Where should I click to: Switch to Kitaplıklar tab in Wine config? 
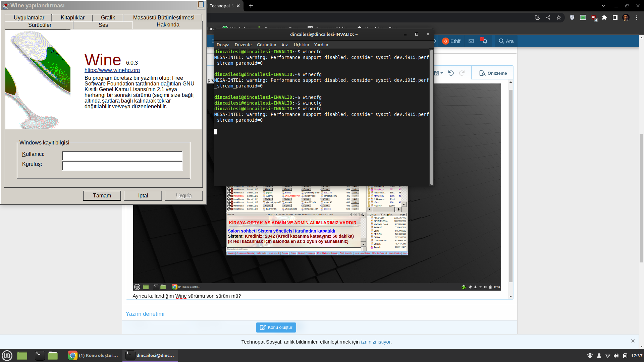(72, 18)
